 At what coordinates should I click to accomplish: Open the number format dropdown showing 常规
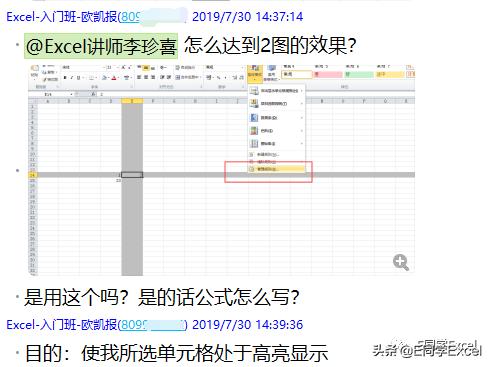(x=224, y=67)
